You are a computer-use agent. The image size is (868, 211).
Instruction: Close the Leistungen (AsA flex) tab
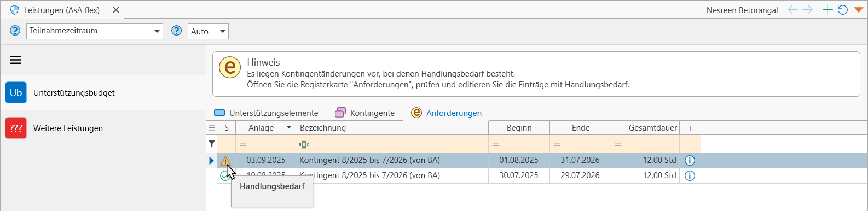tap(115, 10)
